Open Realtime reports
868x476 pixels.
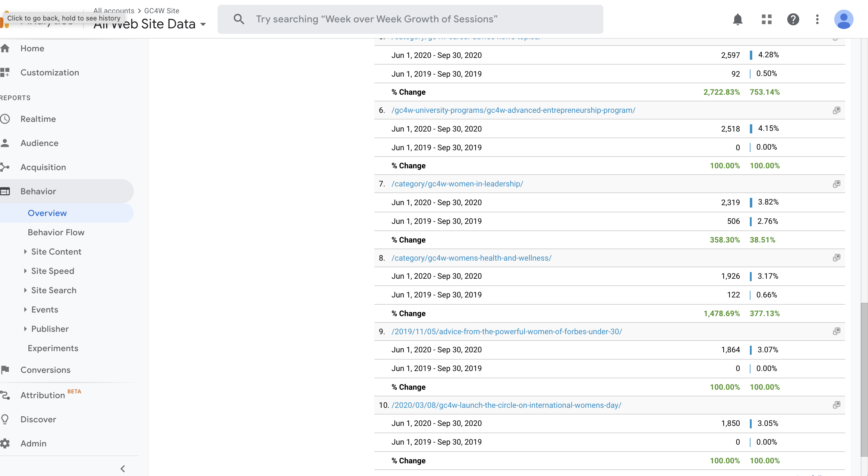coord(38,119)
